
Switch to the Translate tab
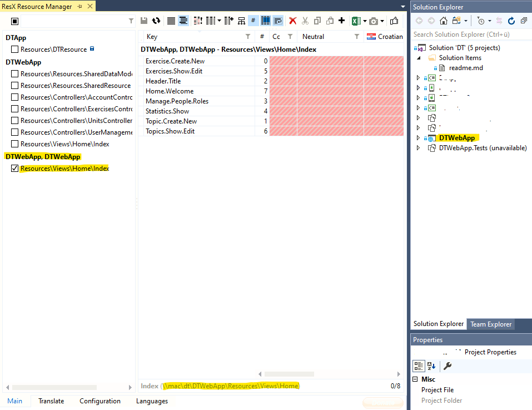point(51,401)
